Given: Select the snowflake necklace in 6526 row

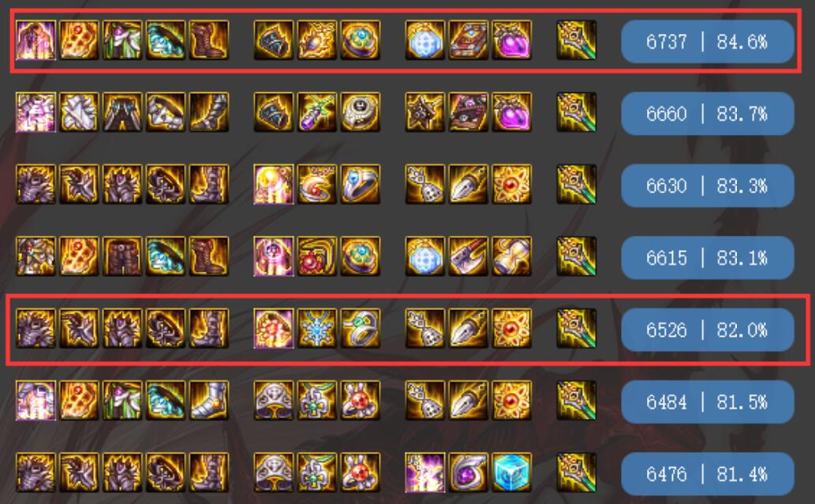Looking at the screenshot, I should (317, 328).
